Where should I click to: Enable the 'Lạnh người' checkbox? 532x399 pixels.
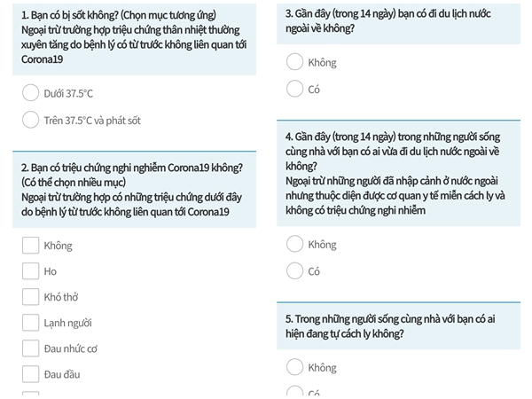(x=30, y=323)
